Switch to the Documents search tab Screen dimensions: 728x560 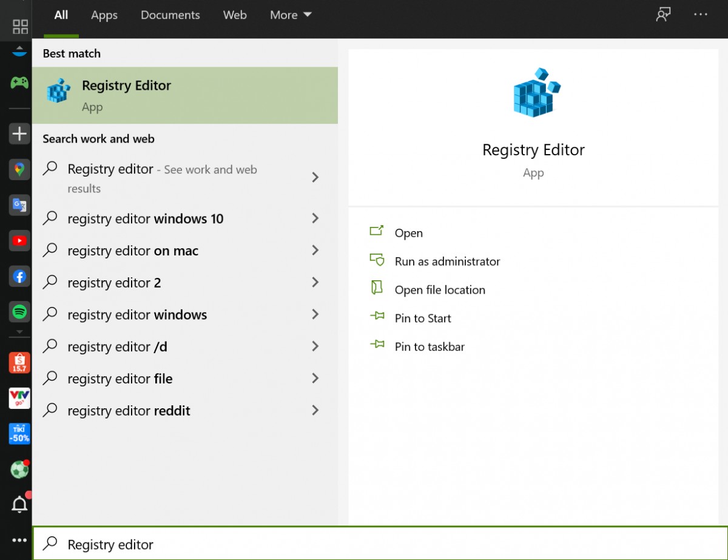pos(170,15)
